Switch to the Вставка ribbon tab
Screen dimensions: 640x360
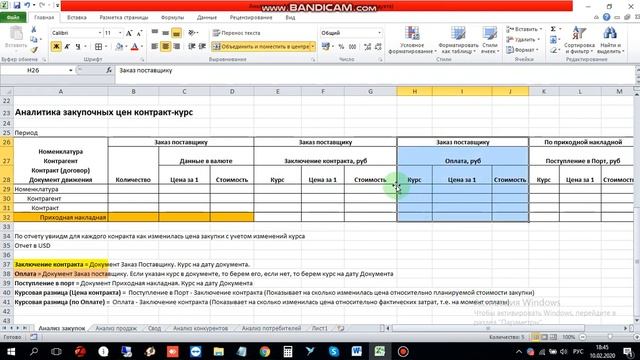pos(77,18)
